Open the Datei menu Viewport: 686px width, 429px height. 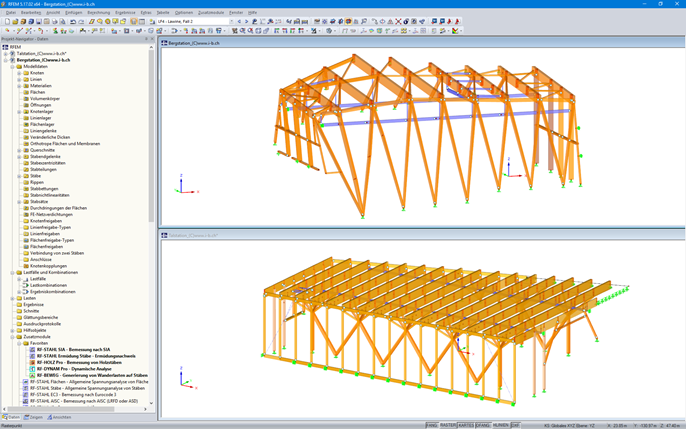click(10, 13)
